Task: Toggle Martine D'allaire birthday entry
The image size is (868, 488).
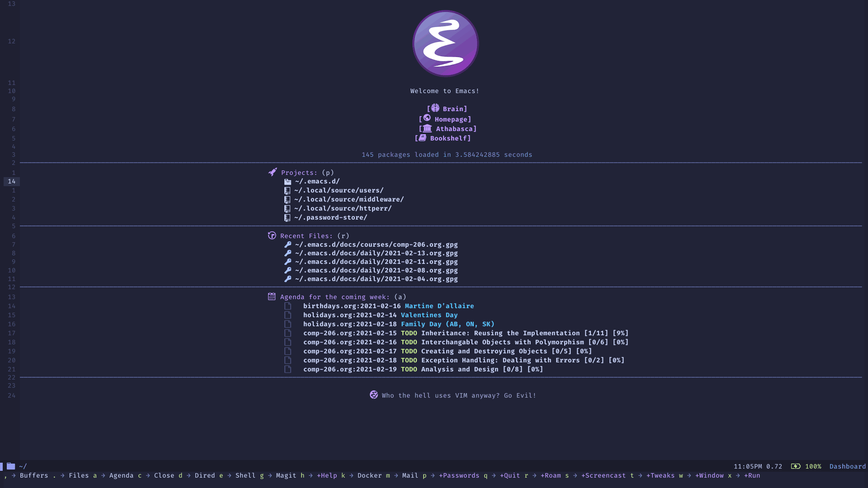Action: pyautogui.click(x=439, y=305)
